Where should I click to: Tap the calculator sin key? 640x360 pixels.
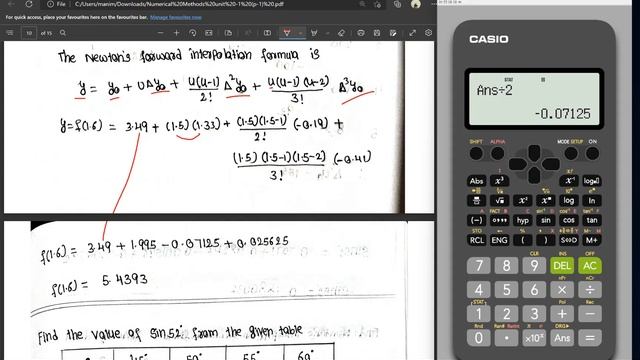click(x=546, y=220)
